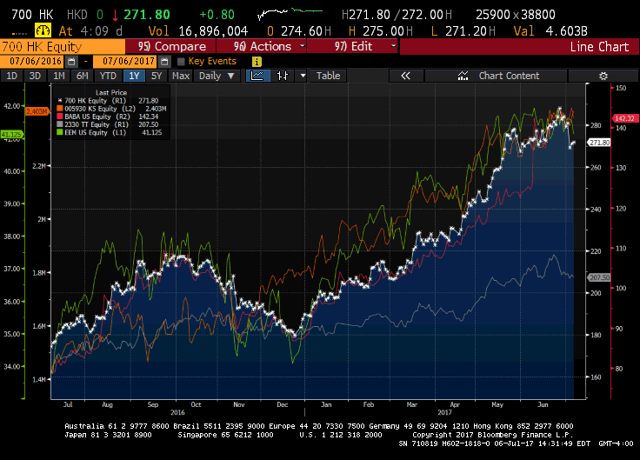The height and width of the screenshot is (460, 640).
Task: Switch to Table view
Action: (x=328, y=76)
